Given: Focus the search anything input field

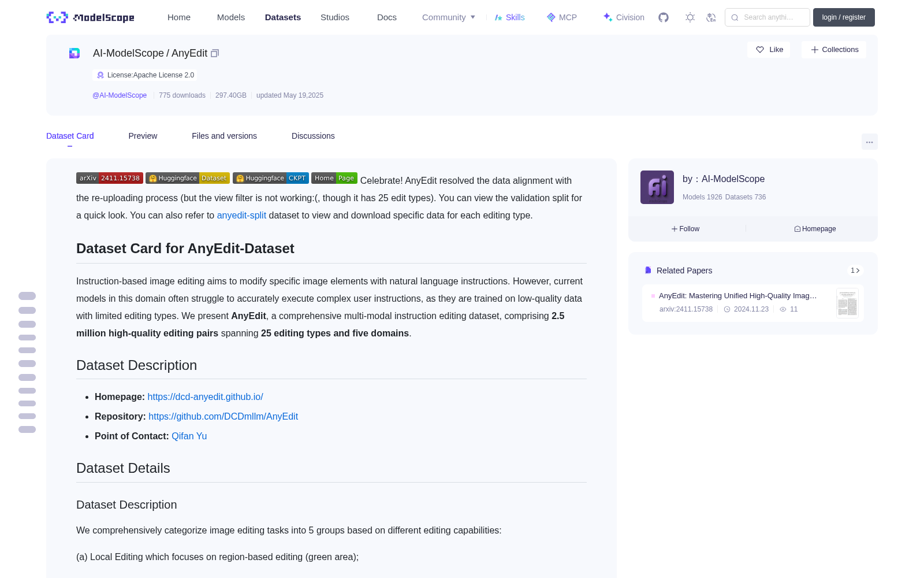Looking at the screenshot, I should [x=767, y=17].
